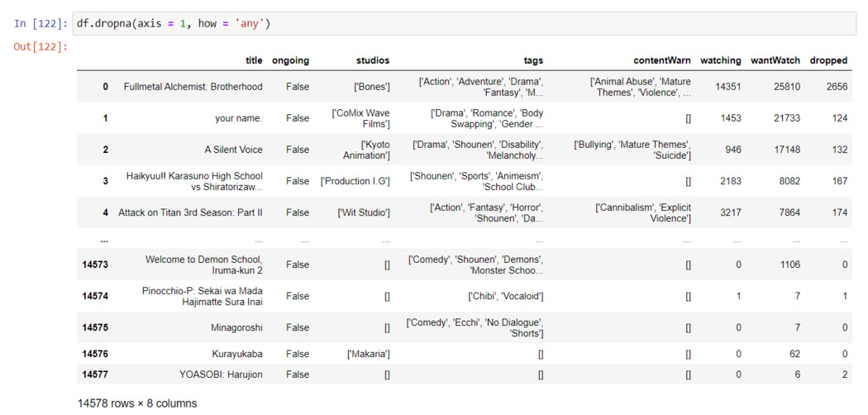Click row index 14574

[x=95, y=296]
